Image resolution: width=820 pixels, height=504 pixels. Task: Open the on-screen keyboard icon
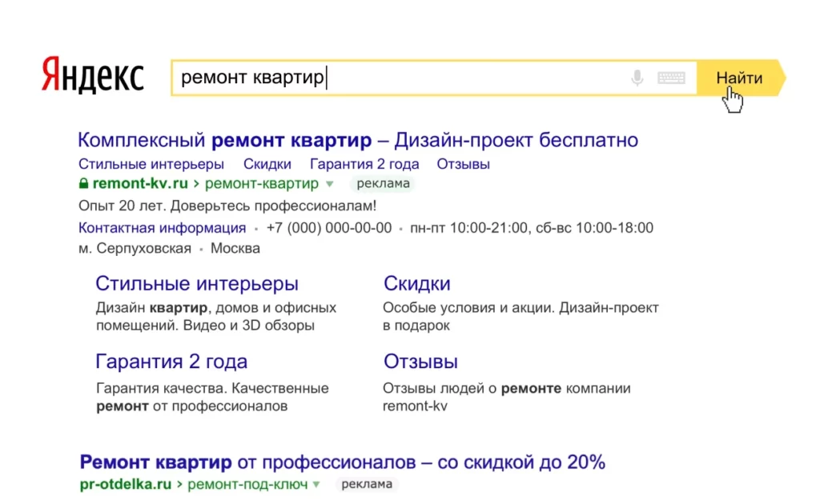672,78
